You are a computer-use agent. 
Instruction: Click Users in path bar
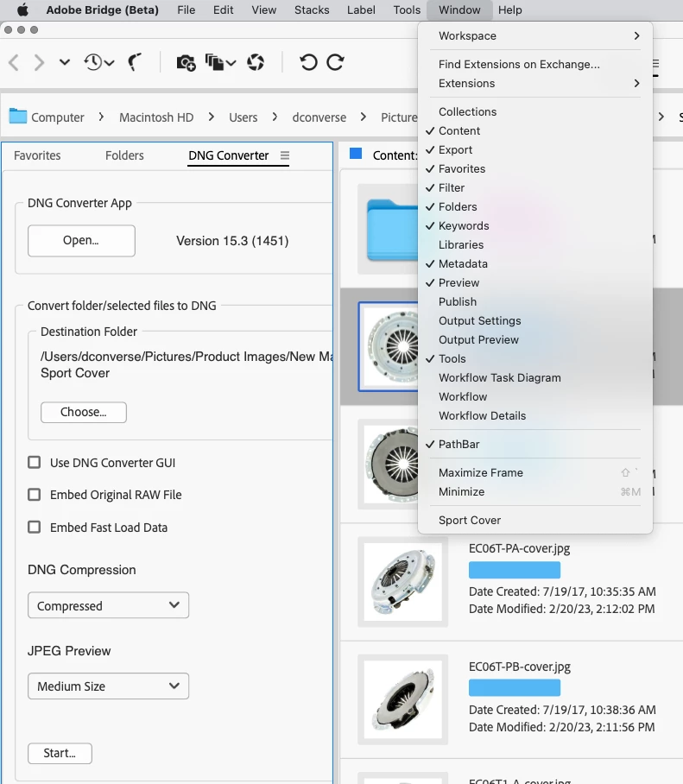tap(243, 117)
